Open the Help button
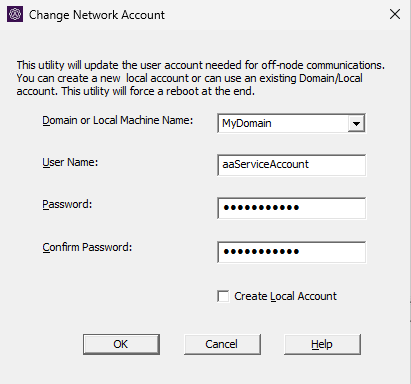 [322, 344]
